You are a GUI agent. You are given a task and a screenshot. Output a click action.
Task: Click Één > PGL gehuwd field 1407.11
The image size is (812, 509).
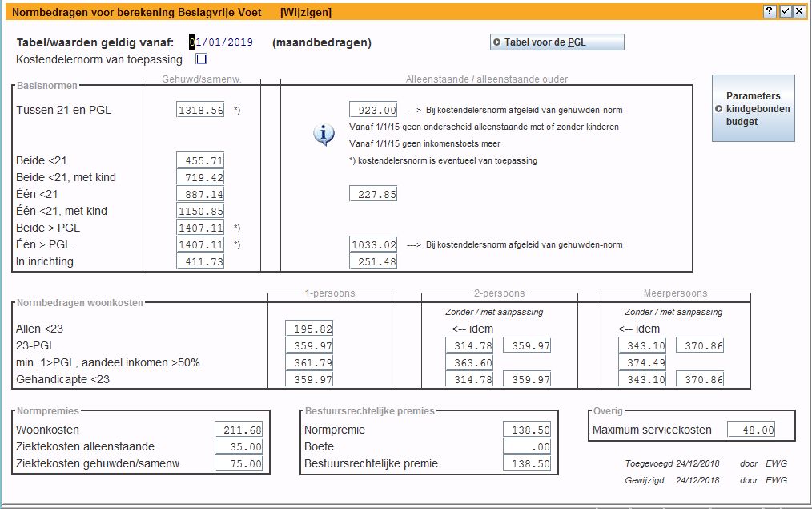coord(200,244)
